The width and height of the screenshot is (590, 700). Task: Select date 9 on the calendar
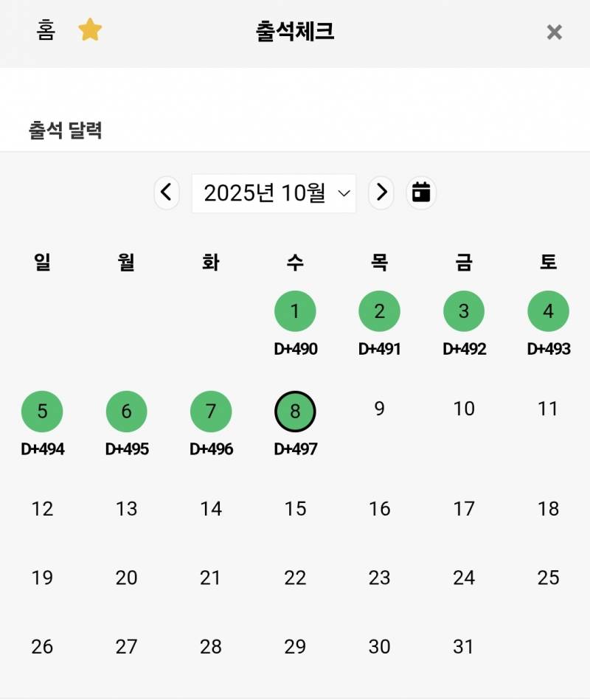tap(379, 409)
